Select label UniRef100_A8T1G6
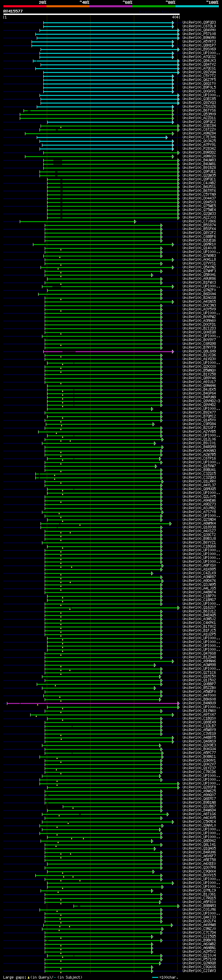 click(x=199, y=814)
